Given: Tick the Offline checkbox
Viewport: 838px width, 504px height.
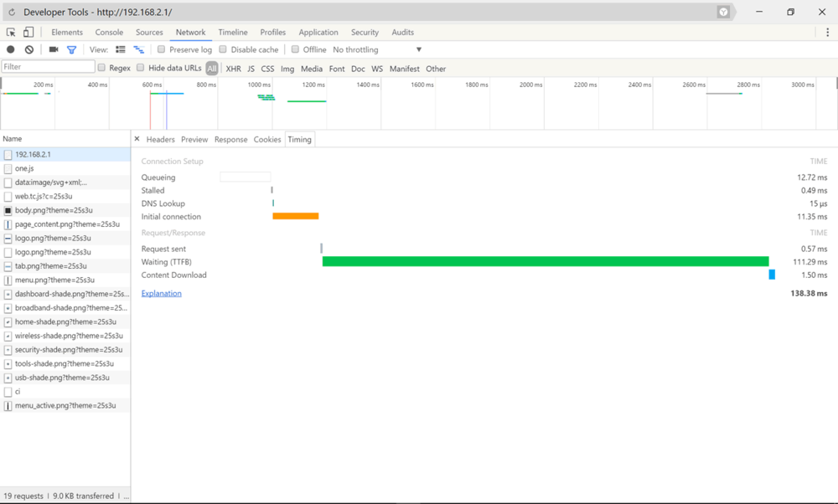Looking at the screenshot, I should [x=295, y=50].
